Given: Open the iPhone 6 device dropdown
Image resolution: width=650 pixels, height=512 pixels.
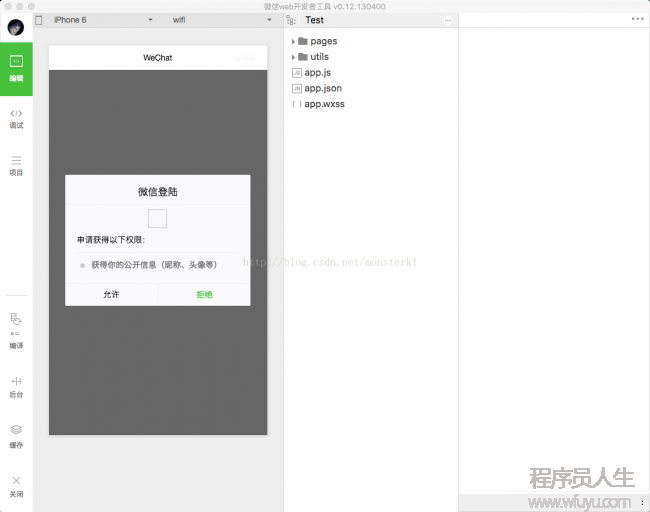Looking at the screenshot, I should 103,20.
